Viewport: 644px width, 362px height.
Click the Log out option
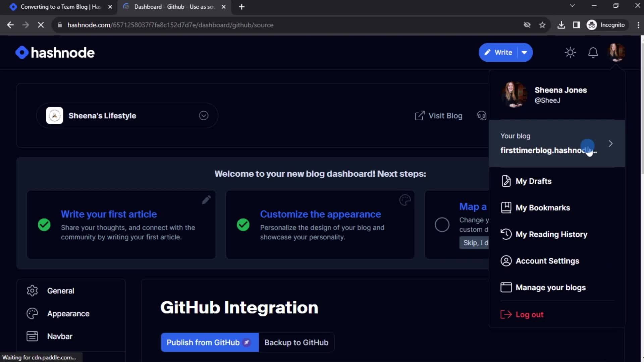coord(530,314)
